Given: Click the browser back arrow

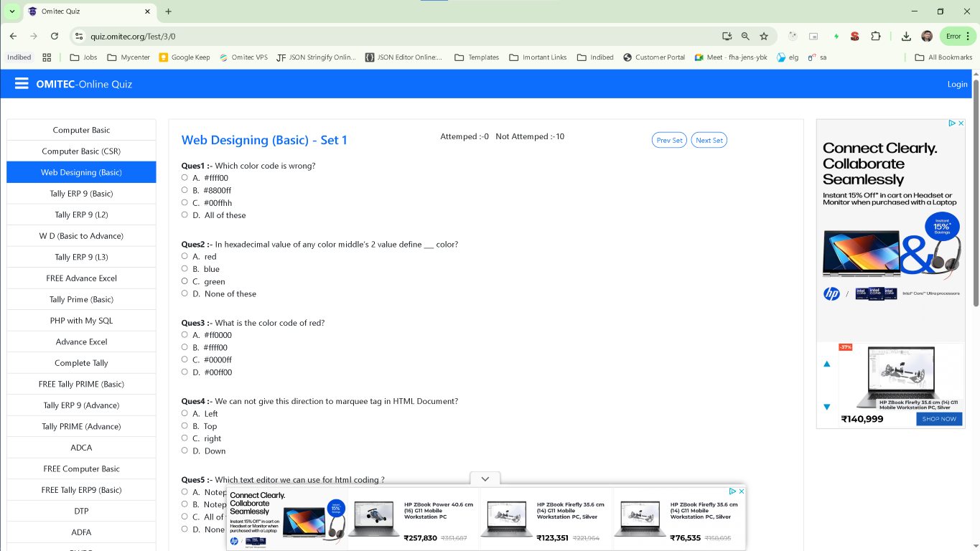Looking at the screenshot, I should point(13,36).
